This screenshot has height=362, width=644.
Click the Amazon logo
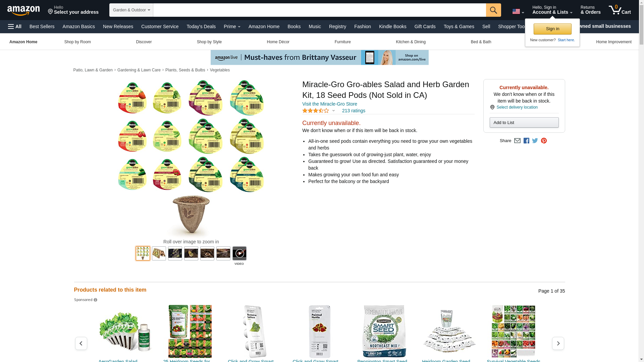(23, 10)
